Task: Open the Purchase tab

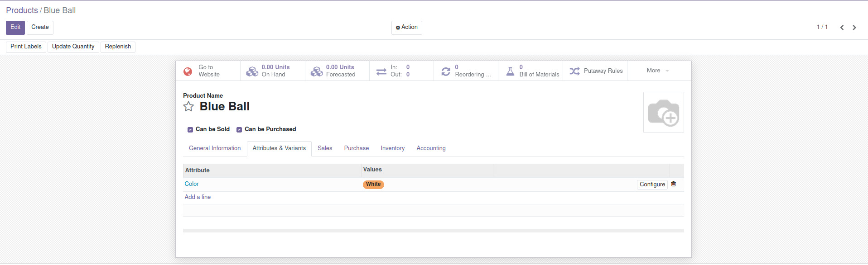Action: point(357,148)
